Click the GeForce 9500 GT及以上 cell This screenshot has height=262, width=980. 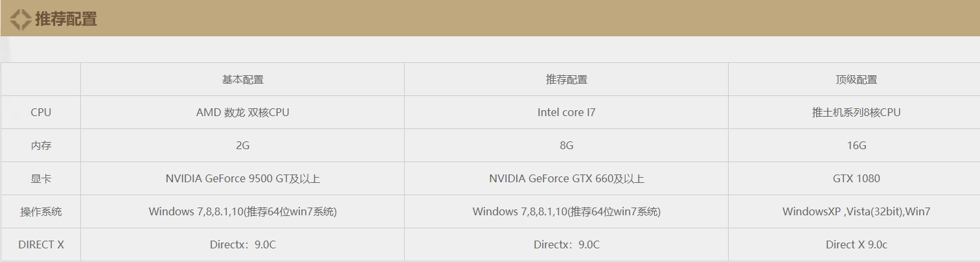[x=243, y=178]
